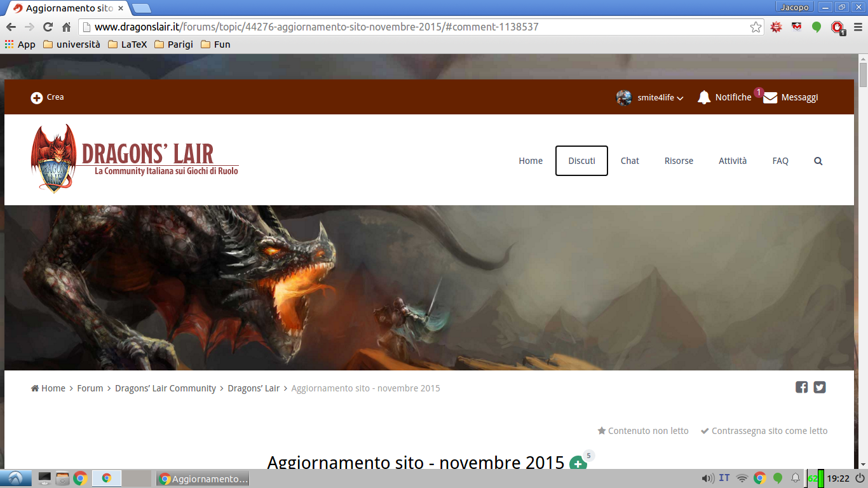Click the smite4life user avatar
The image size is (868, 488).
(x=624, y=98)
